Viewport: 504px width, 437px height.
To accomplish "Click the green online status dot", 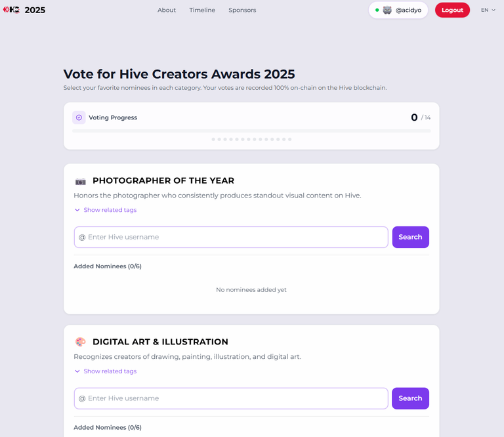I will [x=377, y=10].
